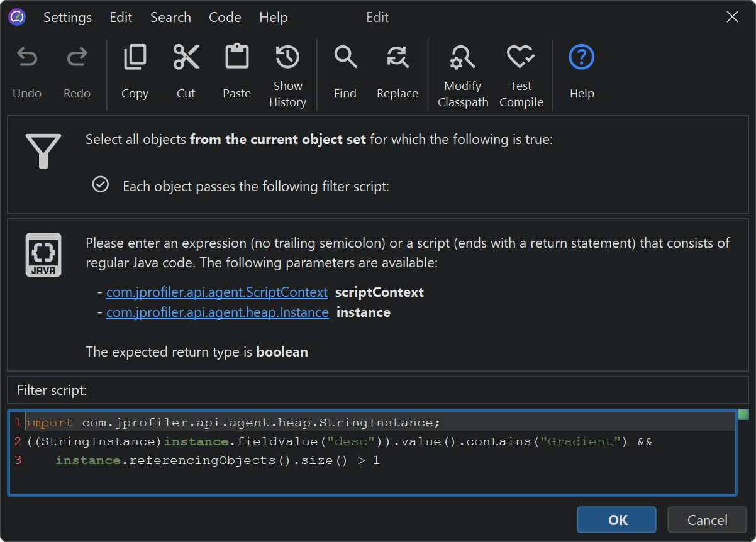Click the Paste clipboard icon

point(236,58)
